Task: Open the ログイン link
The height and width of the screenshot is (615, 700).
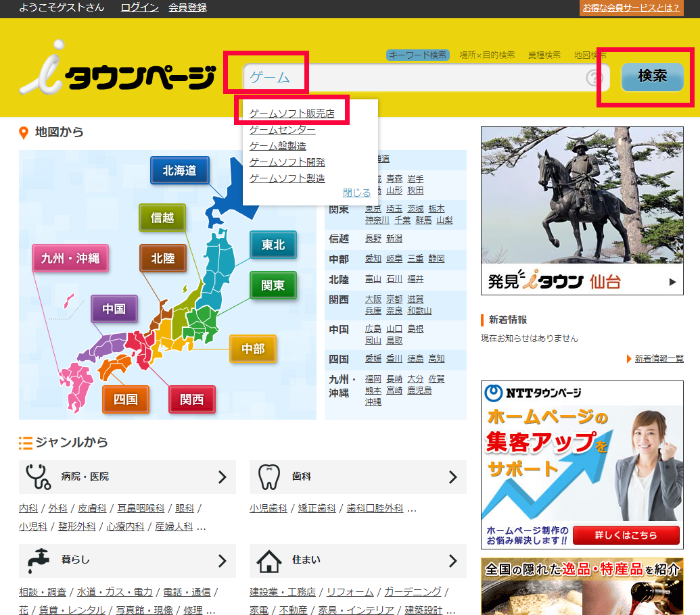Action: click(139, 7)
